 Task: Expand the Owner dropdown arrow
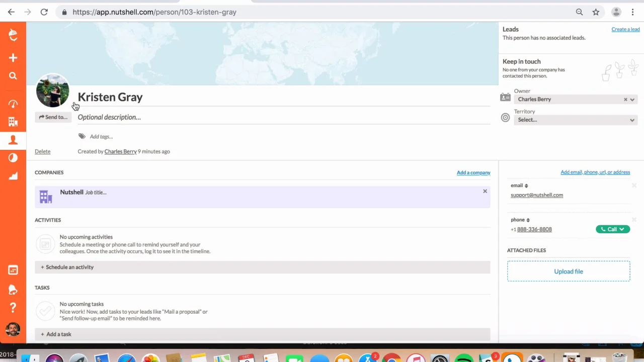(632, 100)
